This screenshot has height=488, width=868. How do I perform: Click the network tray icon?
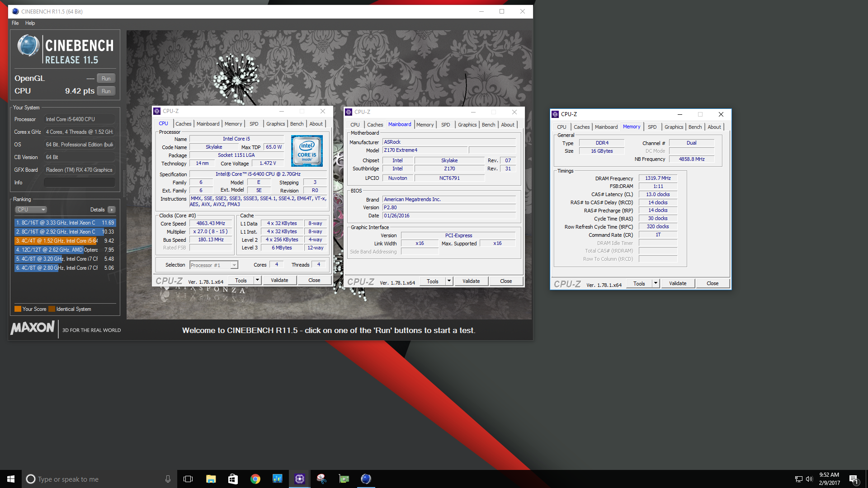(798, 479)
